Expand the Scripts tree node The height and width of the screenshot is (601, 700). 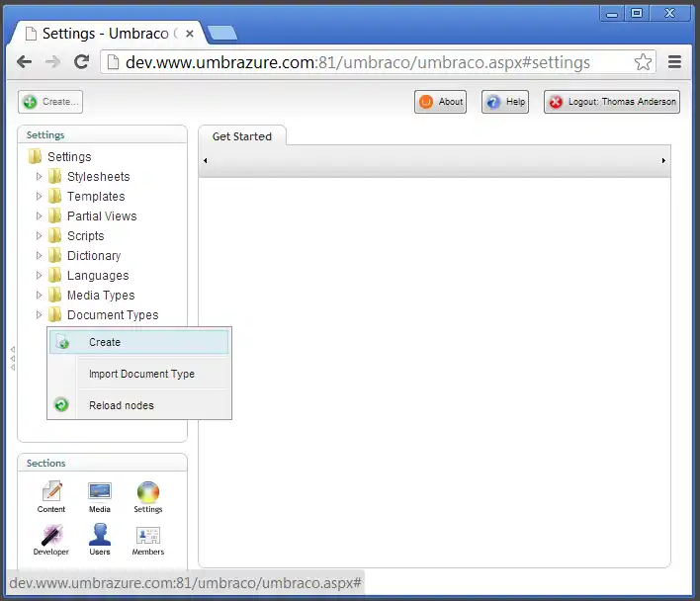point(39,235)
